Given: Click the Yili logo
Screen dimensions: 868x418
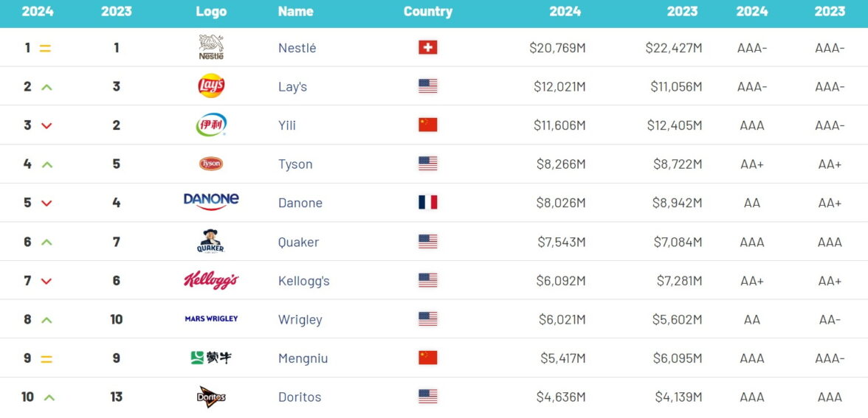Looking at the screenshot, I should pyautogui.click(x=211, y=125).
